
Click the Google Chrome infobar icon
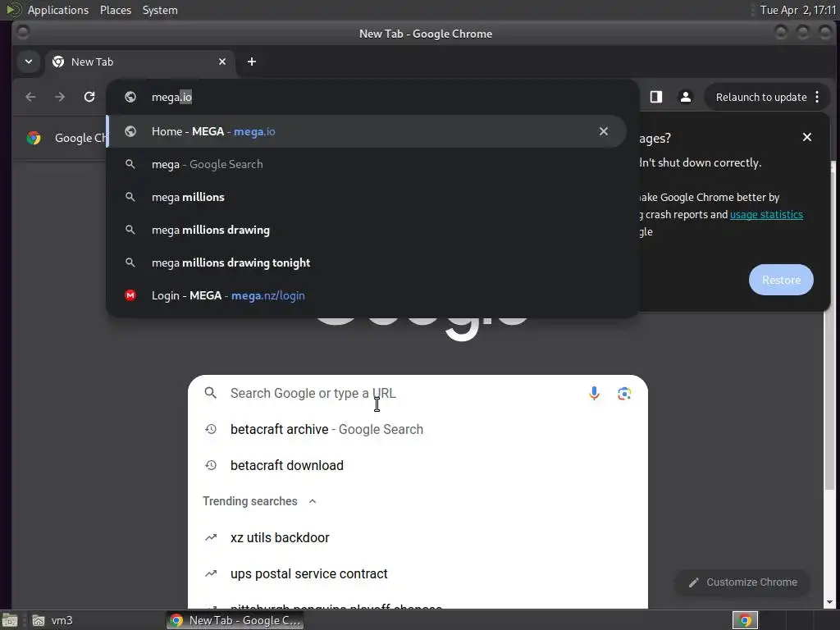pos(34,138)
